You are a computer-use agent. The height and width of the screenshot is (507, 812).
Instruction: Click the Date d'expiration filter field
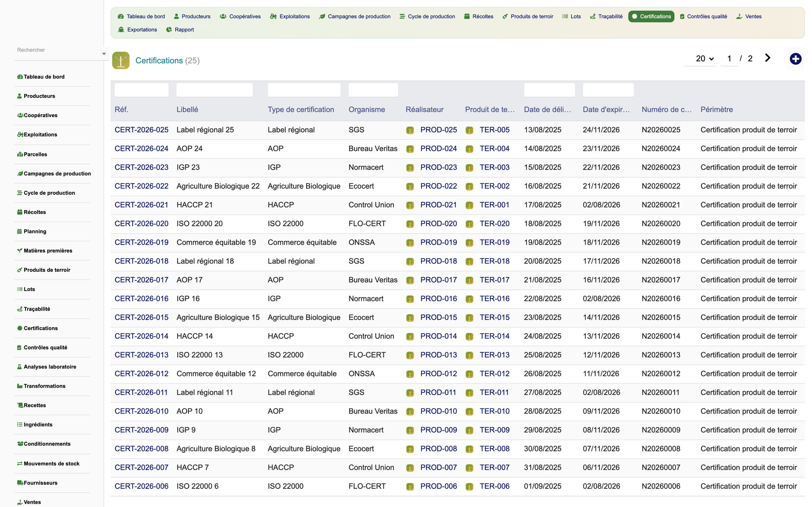(x=608, y=90)
